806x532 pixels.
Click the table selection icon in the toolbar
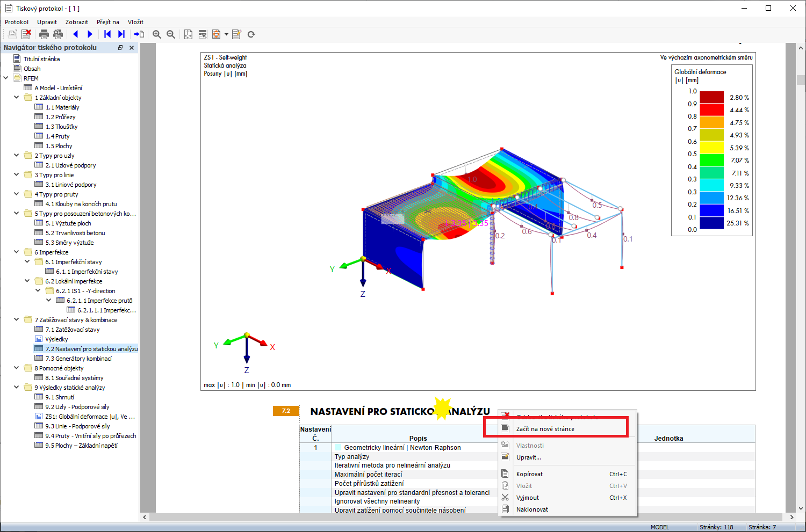click(x=203, y=34)
